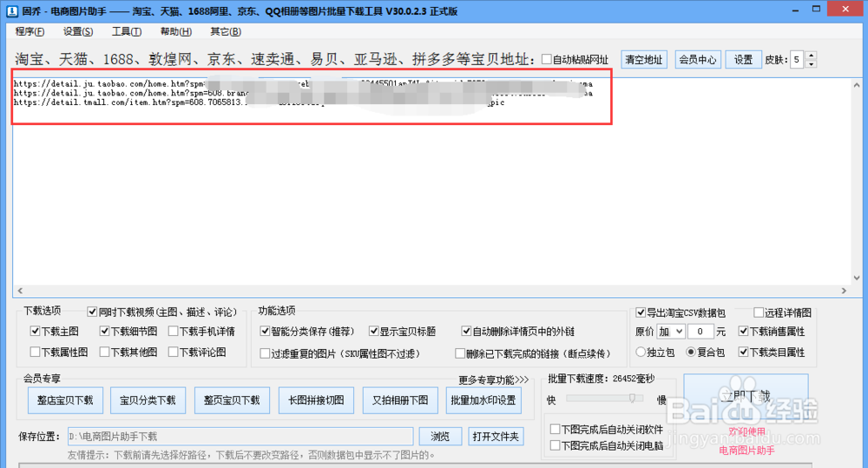
Task: Click vertical scrollbar down arrow of URL box
Action: tap(857, 279)
